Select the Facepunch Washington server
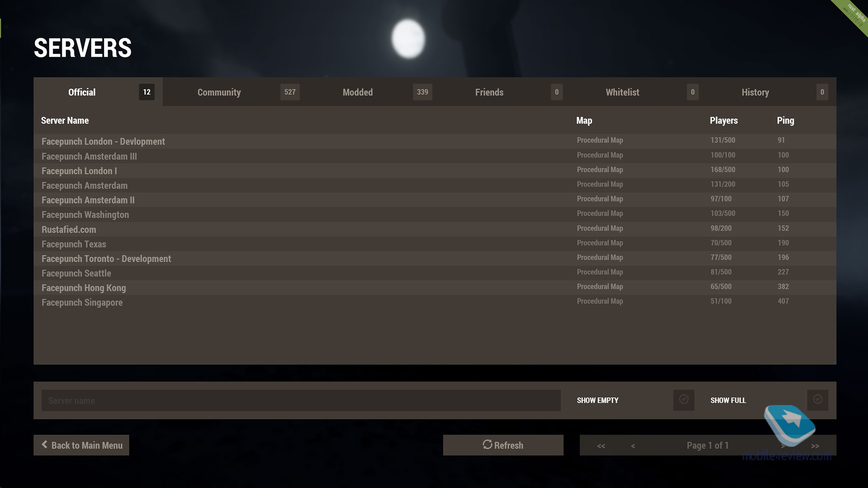The height and width of the screenshot is (488, 868). (85, 215)
